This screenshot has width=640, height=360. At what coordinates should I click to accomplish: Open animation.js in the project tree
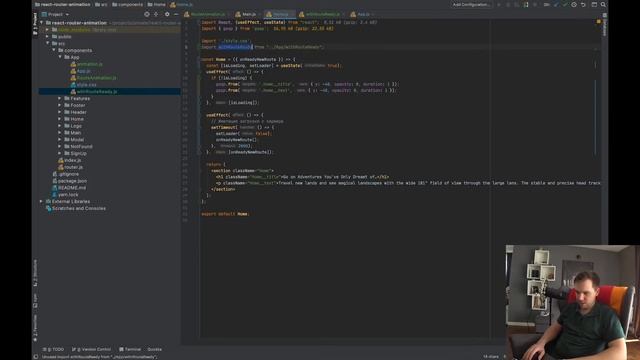tap(87, 64)
